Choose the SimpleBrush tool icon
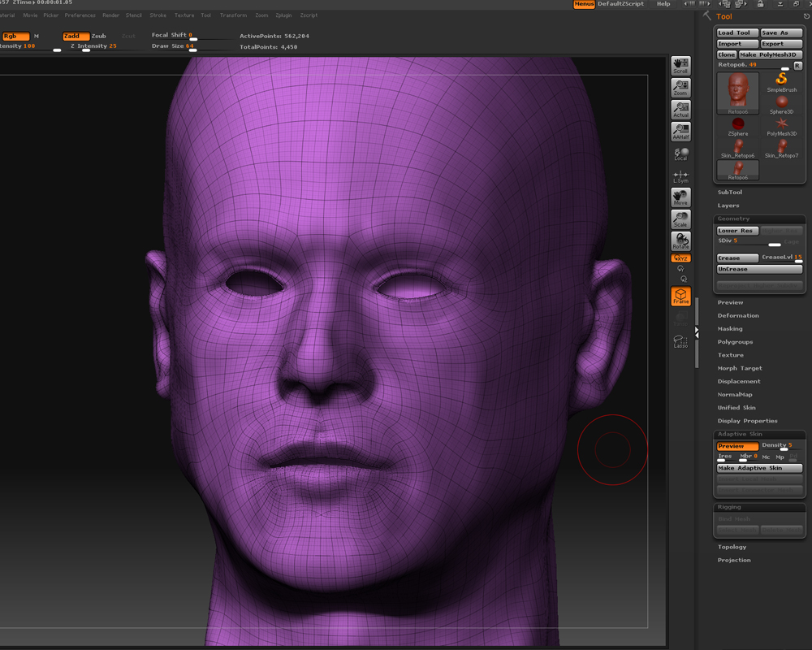The image size is (812, 650). (x=781, y=81)
